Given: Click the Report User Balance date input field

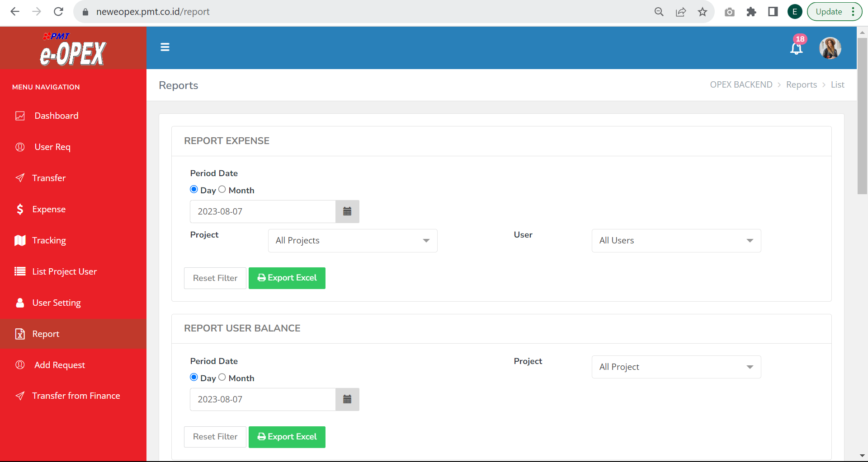Looking at the screenshot, I should (x=263, y=399).
